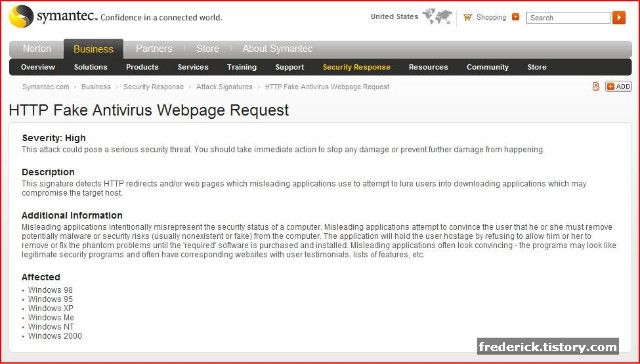Click Windows XP list entry
640x364 pixels.
click(x=51, y=308)
